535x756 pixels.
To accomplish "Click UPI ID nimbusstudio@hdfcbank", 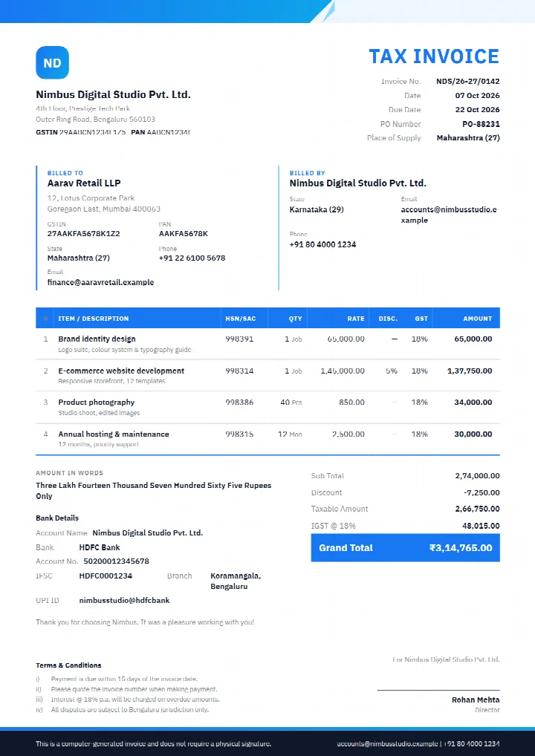I will click(x=125, y=600).
